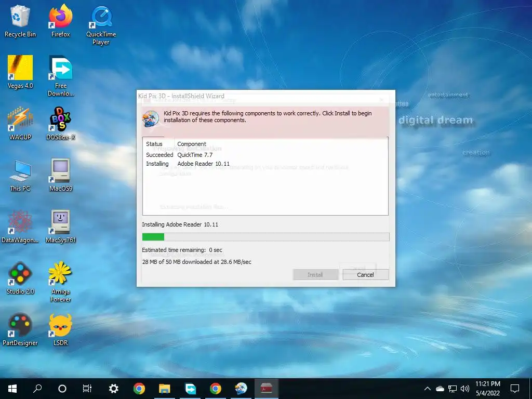Screen dimensions: 532x399
Task: Click the greyed-out Install button
Action: (315, 275)
